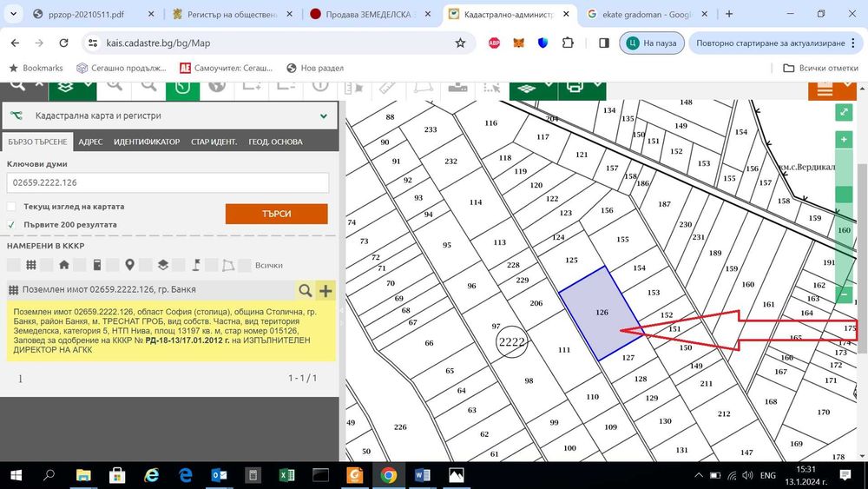This screenshot has height=489, width=868.
Task: Click the info identify tool icon
Action: click(x=320, y=87)
